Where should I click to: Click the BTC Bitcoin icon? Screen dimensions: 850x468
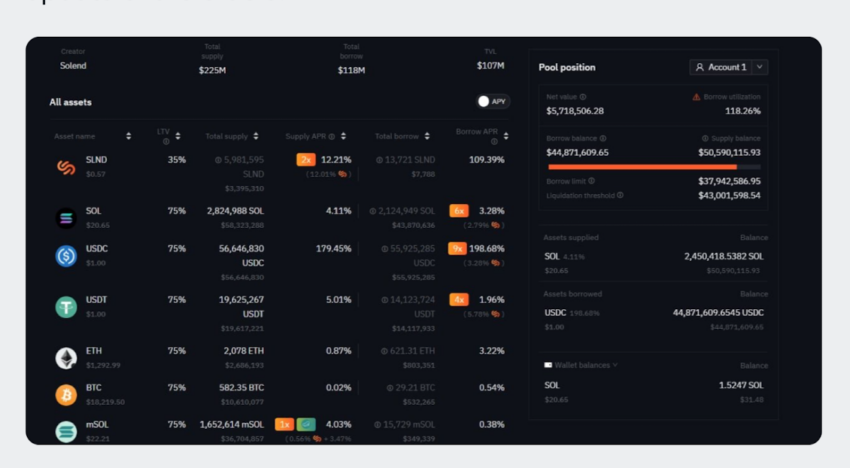click(x=66, y=394)
